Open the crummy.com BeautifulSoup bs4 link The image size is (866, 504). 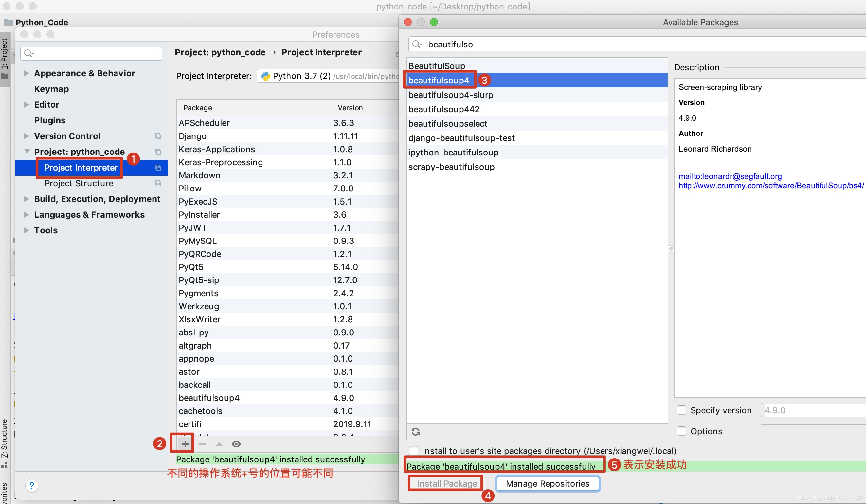click(x=771, y=186)
